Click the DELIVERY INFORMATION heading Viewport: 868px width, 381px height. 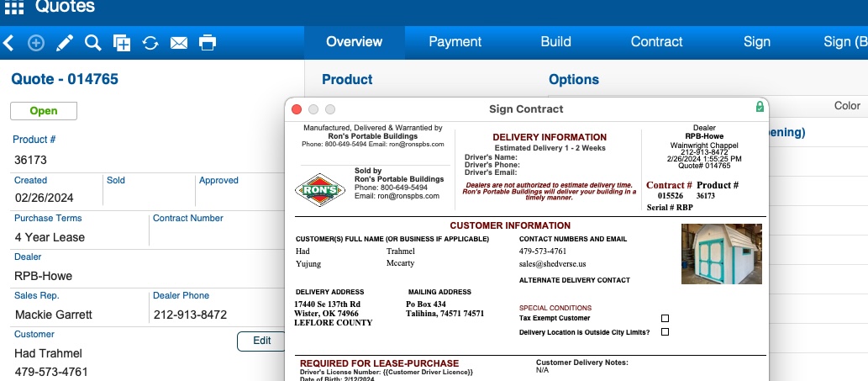[550, 137]
